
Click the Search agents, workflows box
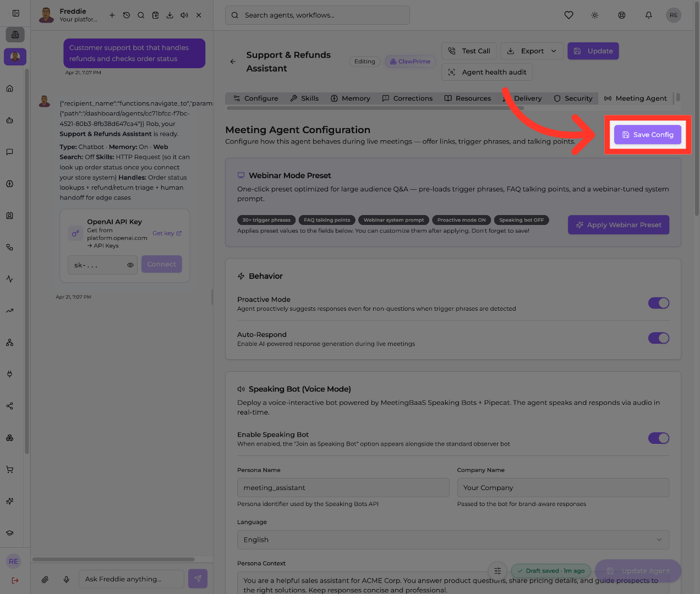pos(318,15)
